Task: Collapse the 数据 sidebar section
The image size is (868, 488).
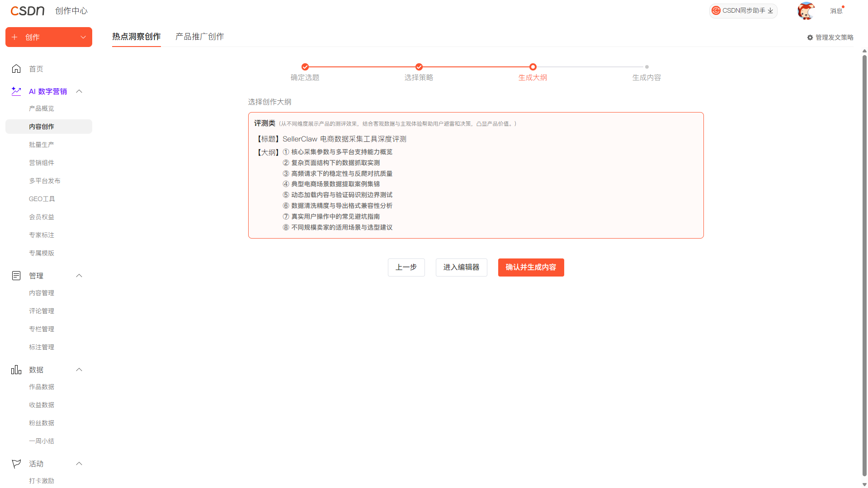Action: pyautogui.click(x=79, y=370)
